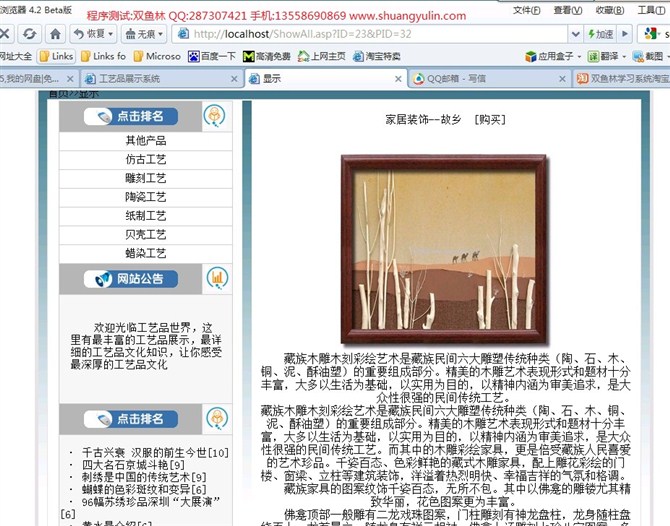670x526 pixels.
Task: Open the 其他产品 category
Action: point(146,141)
